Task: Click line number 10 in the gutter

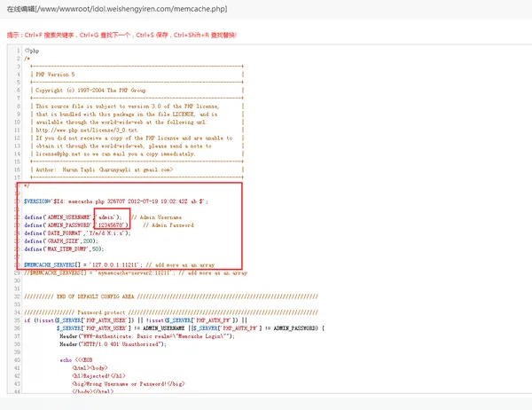Action: (18, 122)
